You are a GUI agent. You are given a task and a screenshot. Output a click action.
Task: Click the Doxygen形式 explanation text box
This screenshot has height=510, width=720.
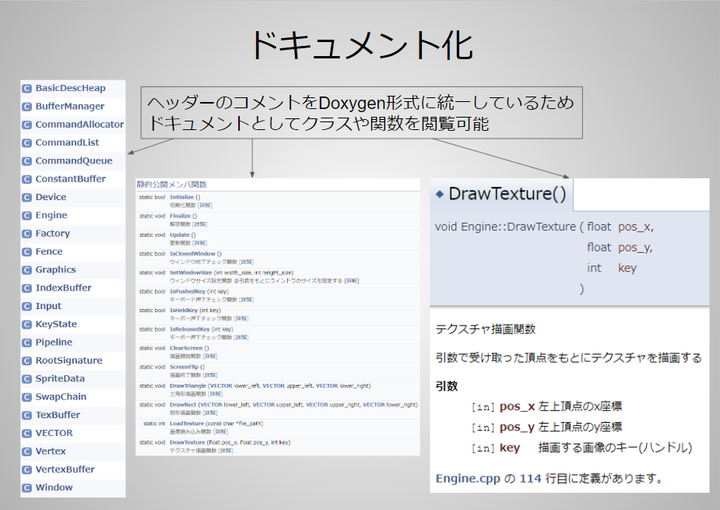point(361,112)
